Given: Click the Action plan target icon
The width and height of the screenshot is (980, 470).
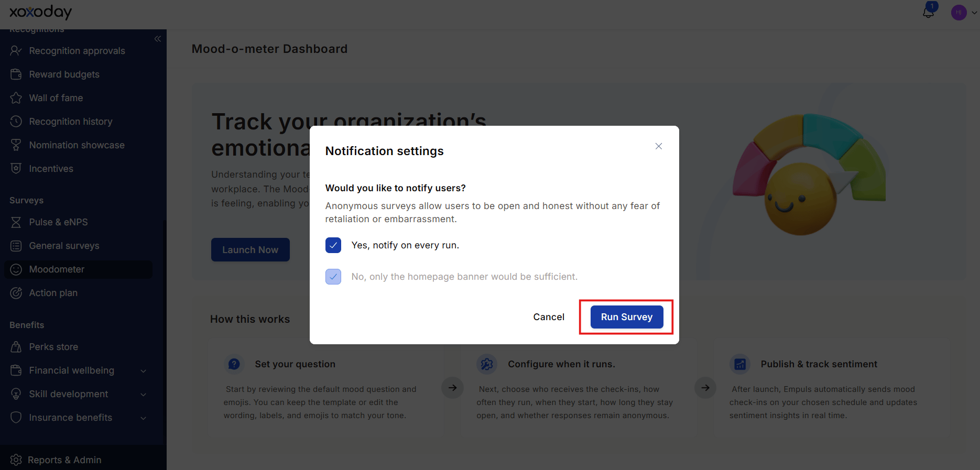Looking at the screenshot, I should point(16,293).
